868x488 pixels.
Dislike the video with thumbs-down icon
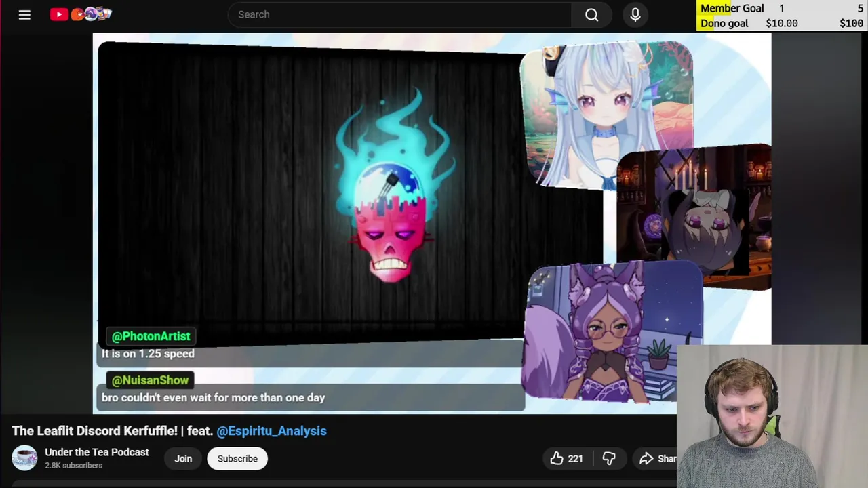(609, 459)
